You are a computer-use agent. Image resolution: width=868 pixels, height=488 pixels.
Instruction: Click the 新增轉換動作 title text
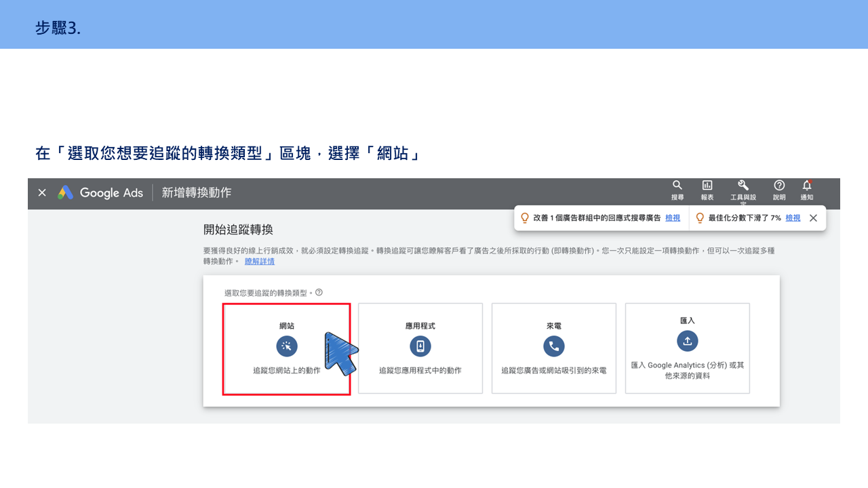(197, 192)
